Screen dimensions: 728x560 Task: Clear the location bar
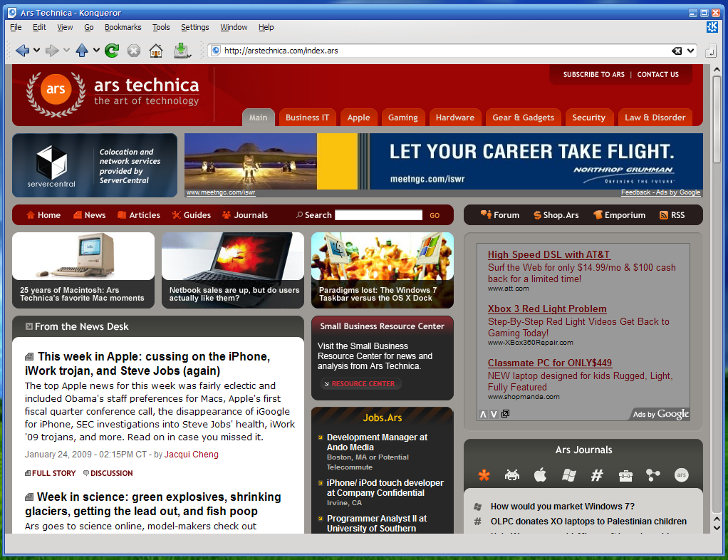(677, 51)
